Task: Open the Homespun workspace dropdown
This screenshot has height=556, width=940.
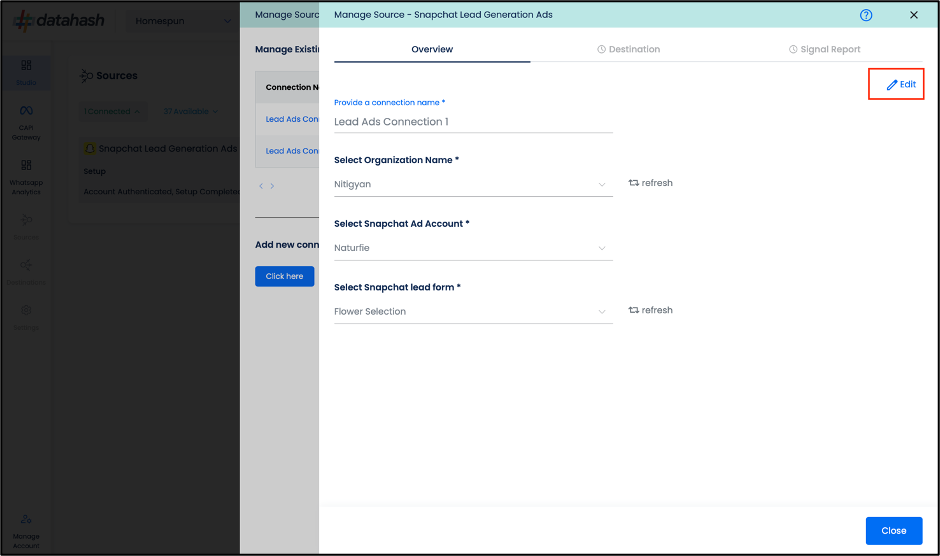Action: [x=182, y=21]
